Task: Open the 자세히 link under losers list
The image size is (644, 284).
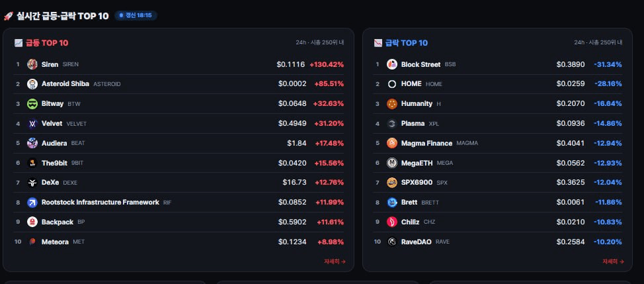Action: (x=613, y=261)
